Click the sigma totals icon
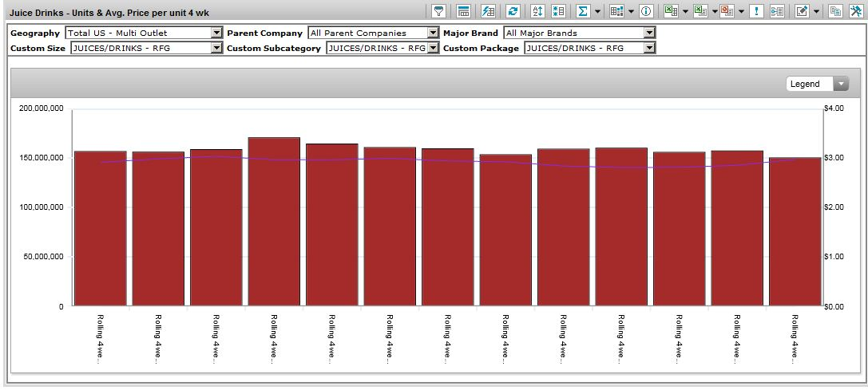This screenshot has width=868, height=390. pos(583,11)
